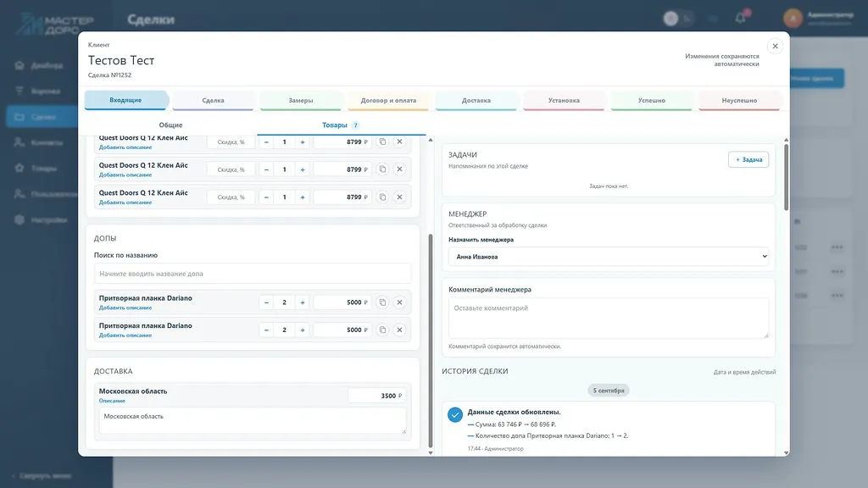Open Дашборд in the background sidebar

(39, 65)
